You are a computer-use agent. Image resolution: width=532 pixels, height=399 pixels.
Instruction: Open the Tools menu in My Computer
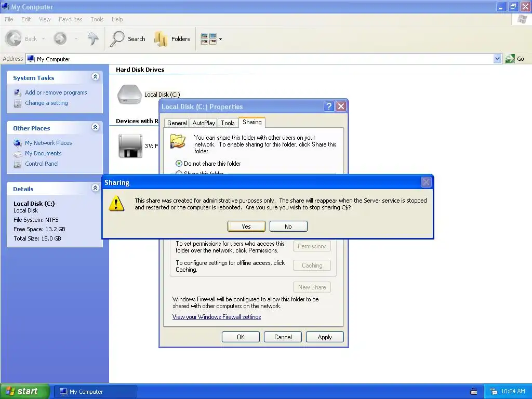[97, 19]
